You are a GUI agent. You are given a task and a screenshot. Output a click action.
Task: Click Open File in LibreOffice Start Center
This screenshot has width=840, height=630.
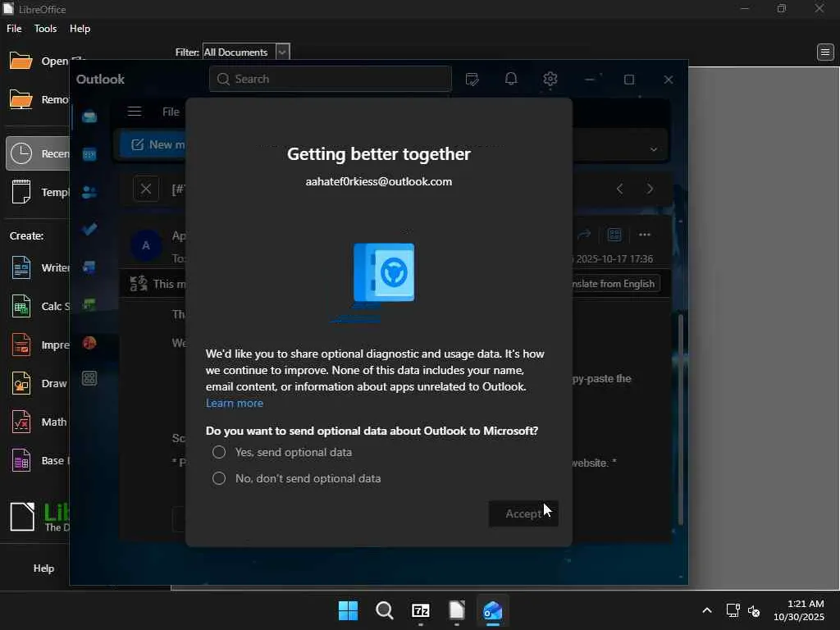pos(39,61)
